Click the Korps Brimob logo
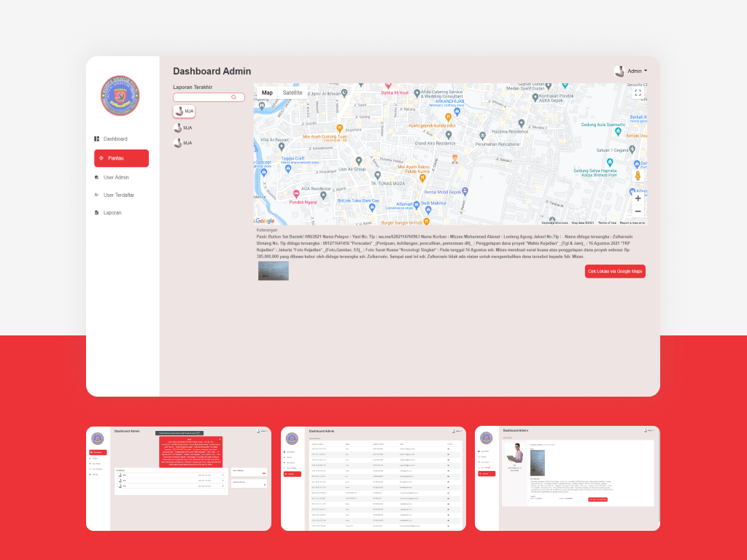Viewport: 747px width, 560px height. (120, 96)
